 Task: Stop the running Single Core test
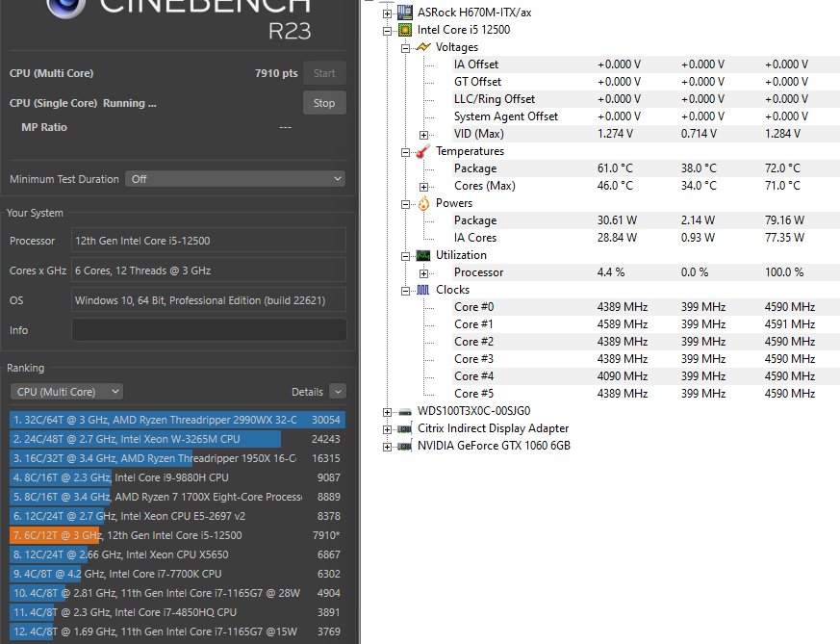pyautogui.click(x=324, y=103)
